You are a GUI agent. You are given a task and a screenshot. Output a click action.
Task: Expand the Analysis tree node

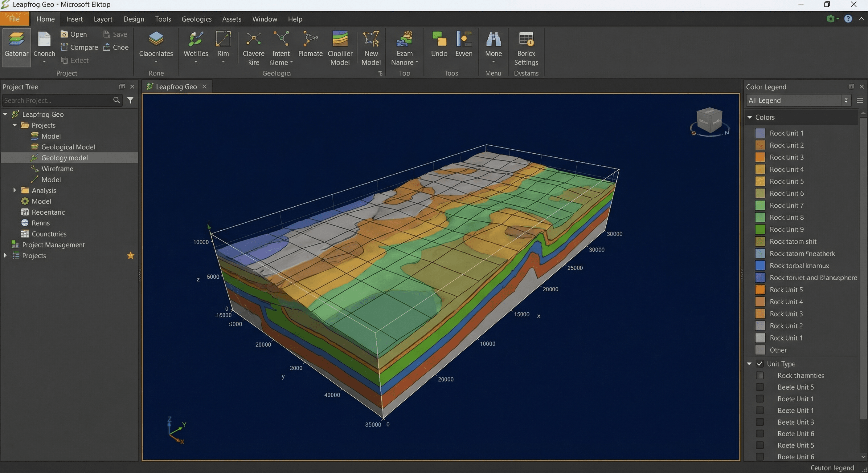[x=14, y=190]
